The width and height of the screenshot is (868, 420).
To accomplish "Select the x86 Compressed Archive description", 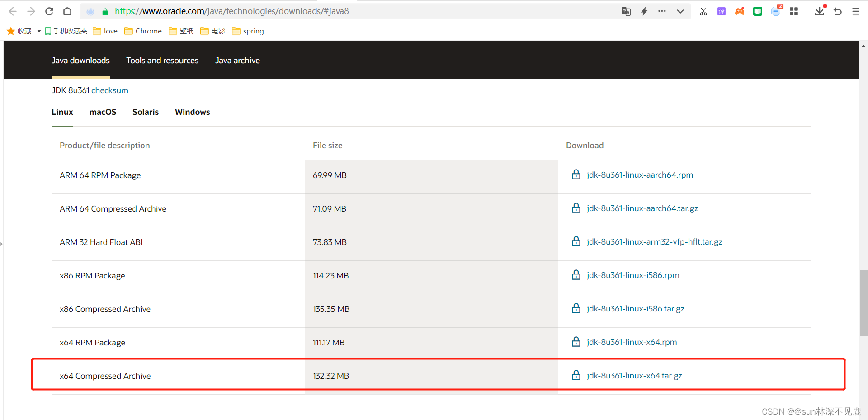I will (105, 309).
